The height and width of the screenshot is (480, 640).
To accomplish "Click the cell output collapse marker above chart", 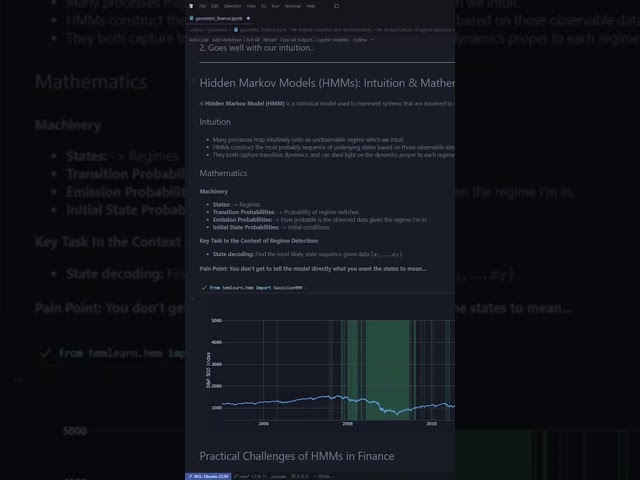I will coord(193,299).
